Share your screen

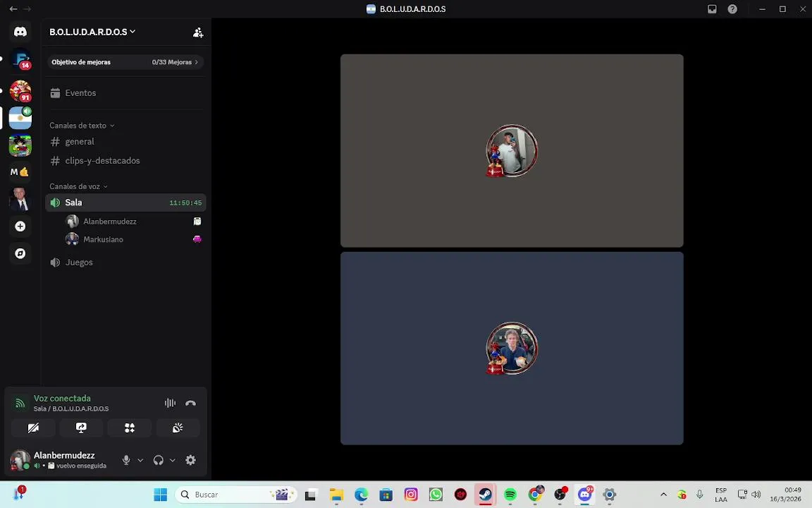point(81,428)
